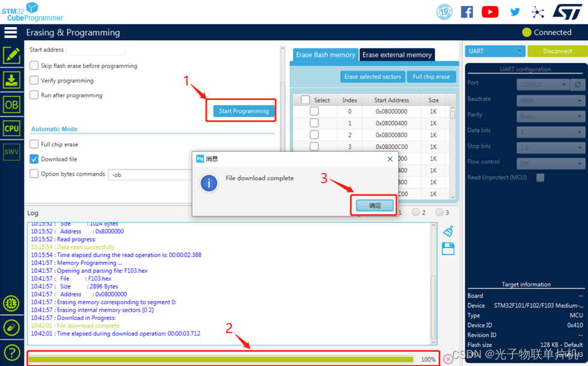Click the 10th anniversary badge icon
The width and height of the screenshot is (588, 366).
pos(444,12)
